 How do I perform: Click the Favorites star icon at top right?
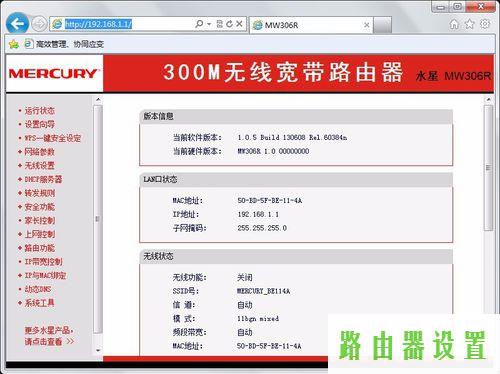469,24
